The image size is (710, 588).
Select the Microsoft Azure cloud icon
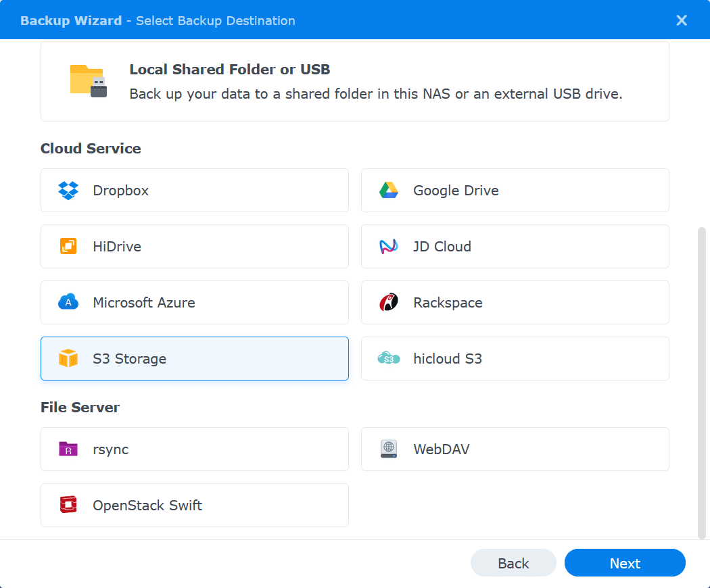pos(68,302)
